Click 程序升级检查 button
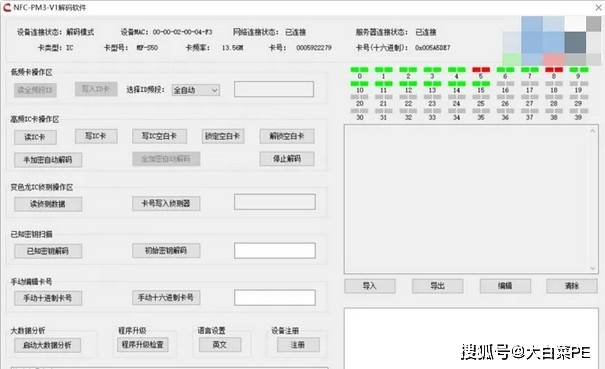605x369 pixels. click(143, 344)
